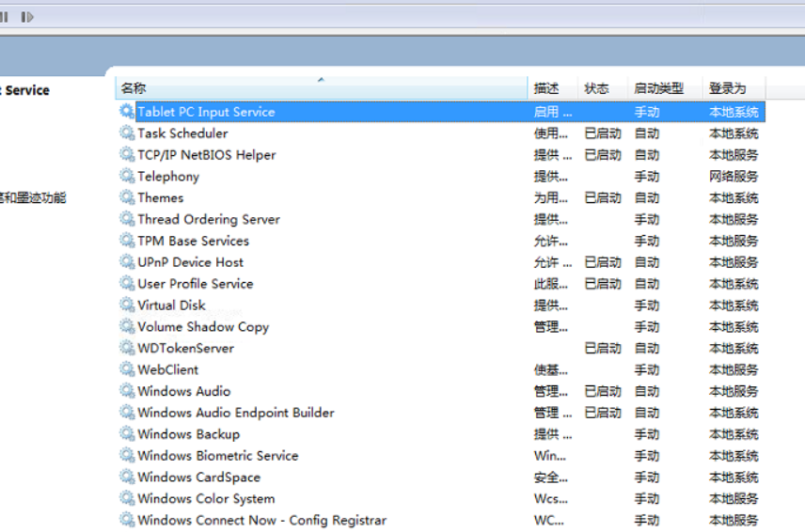Select the WDTokenServer service name
The width and height of the screenshot is (805, 532).
coord(186,349)
